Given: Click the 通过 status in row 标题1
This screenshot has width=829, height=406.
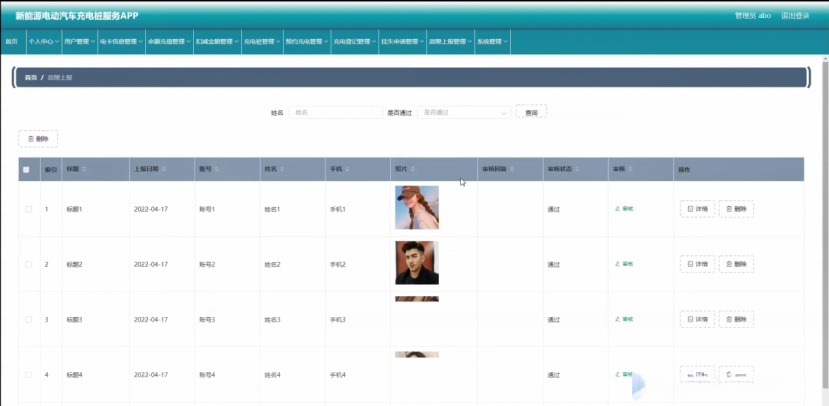Looking at the screenshot, I should 554,209.
